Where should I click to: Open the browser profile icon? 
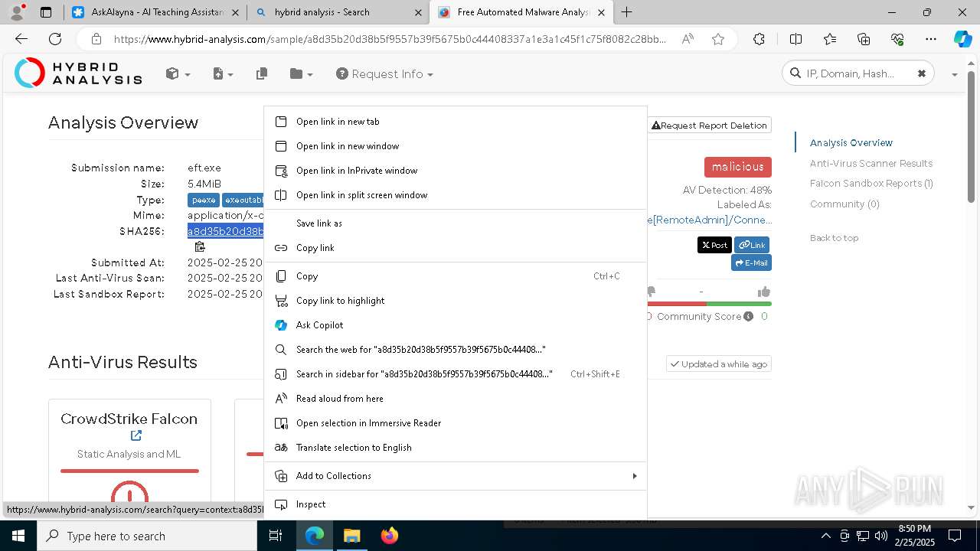click(17, 12)
